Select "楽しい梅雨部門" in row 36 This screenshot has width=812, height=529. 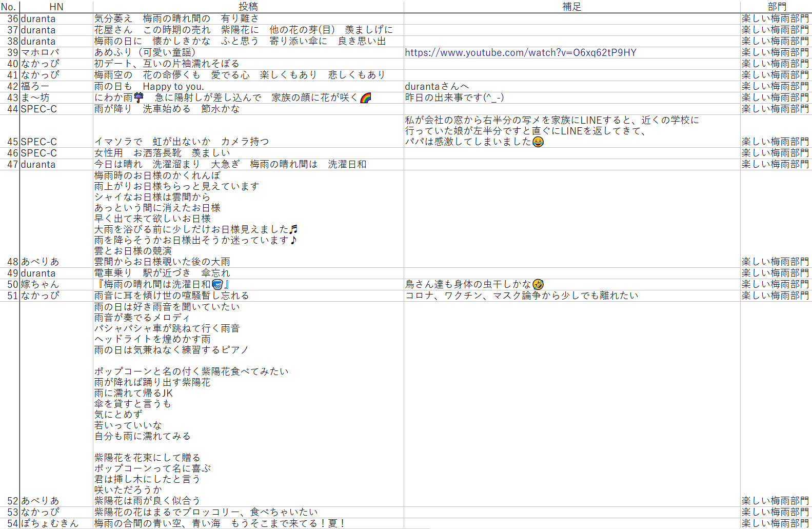coord(775,18)
